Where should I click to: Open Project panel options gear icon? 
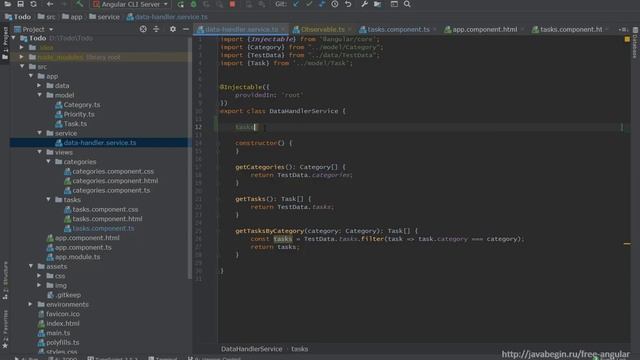[173, 29]
